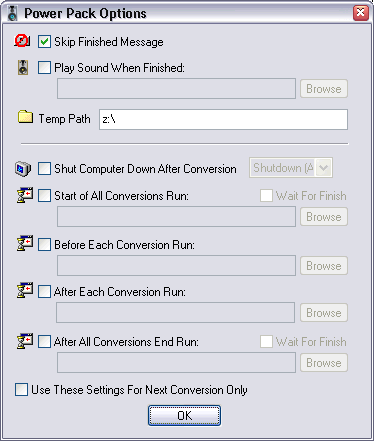374x441 pixels.
Task: Click Browse next to the sound file field
Action: click(324, 89)
